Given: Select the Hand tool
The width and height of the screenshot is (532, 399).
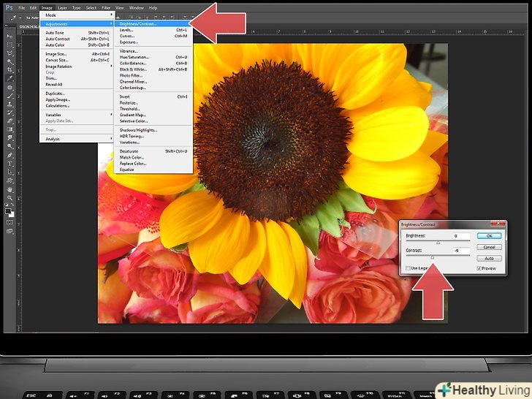Looking at the screenshot, I should (9, 189).
